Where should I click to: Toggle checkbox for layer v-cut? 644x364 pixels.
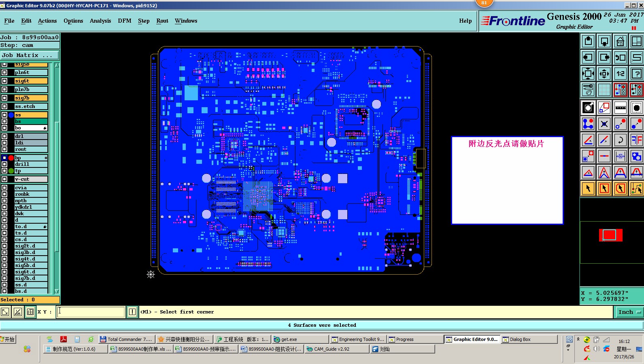pyautogui.click(x=4, y=179)
